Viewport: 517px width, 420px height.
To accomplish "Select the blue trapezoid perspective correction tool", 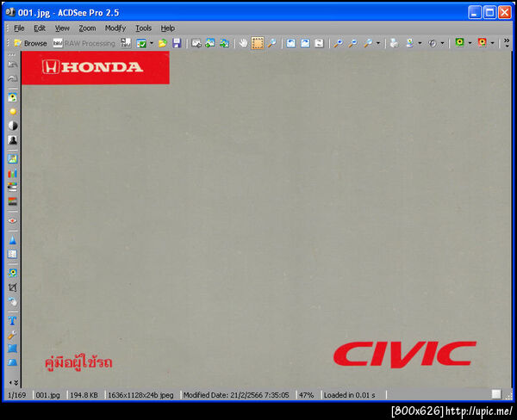I will tap(13, 362).
